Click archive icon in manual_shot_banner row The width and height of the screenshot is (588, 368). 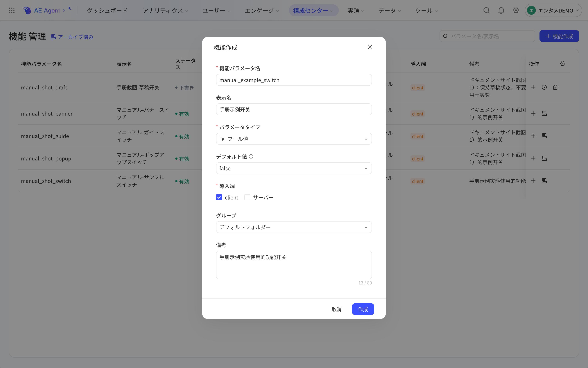[x=544, y=113]
